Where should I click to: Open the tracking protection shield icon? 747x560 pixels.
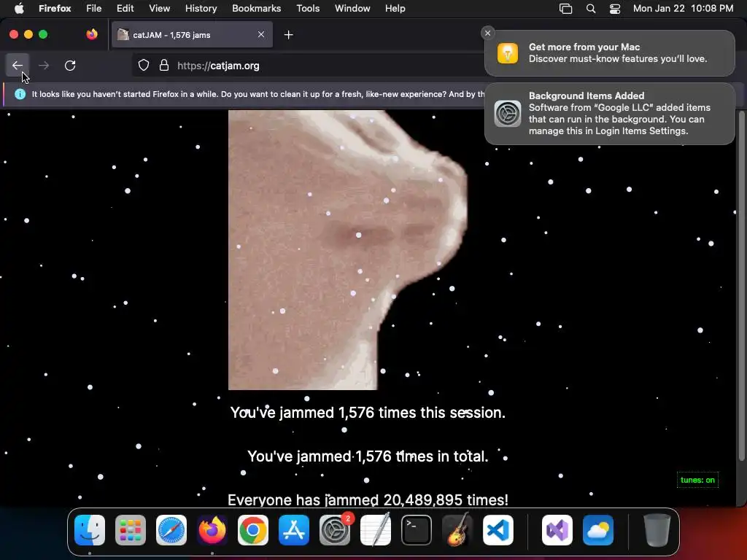[x=144, y=65]
